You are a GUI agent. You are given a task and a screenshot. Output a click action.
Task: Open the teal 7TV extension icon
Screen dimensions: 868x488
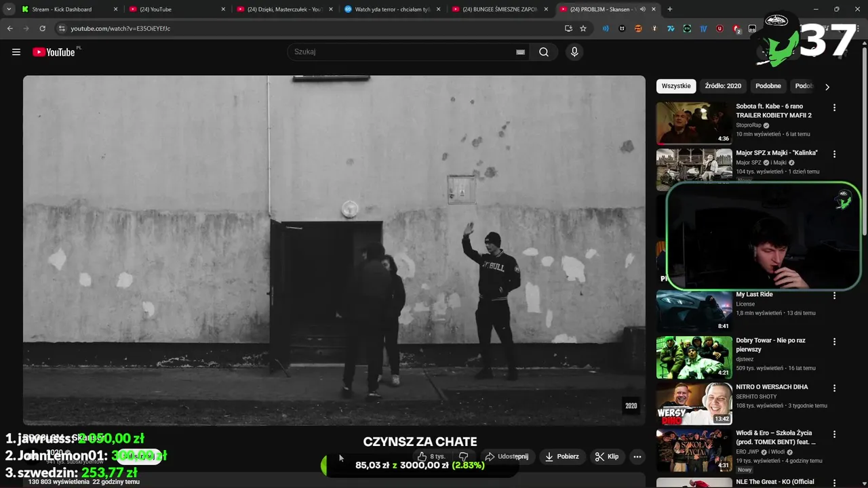(x=671, y=28)
